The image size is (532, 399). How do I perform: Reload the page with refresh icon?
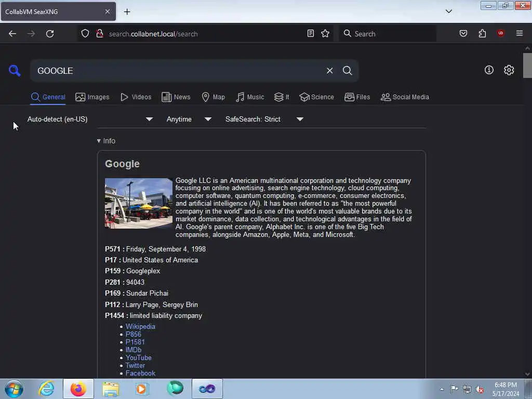click(50, 34)
